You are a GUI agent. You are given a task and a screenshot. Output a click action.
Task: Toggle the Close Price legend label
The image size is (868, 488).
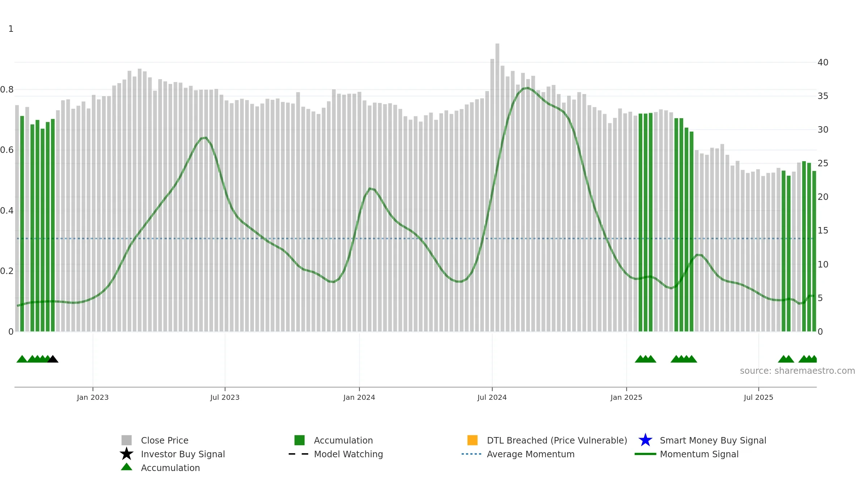click(165, 440)
